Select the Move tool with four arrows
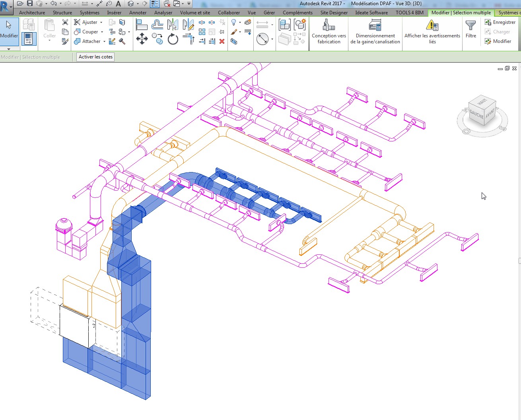This screenshot has height=420, width=521. pyautogui.click(x=142, y=39)
